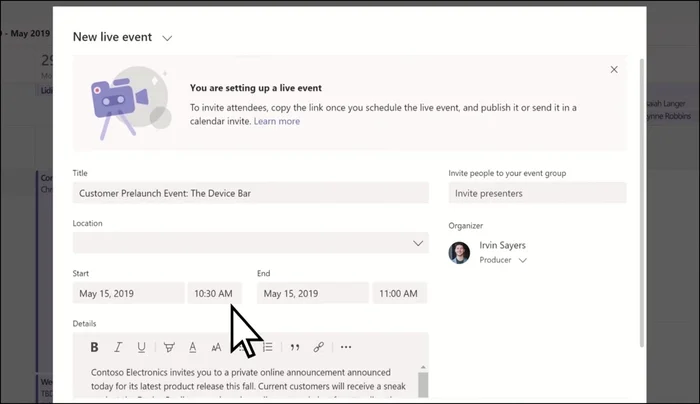
Task: Click the underline formatting icon
Action: point(142,347)
